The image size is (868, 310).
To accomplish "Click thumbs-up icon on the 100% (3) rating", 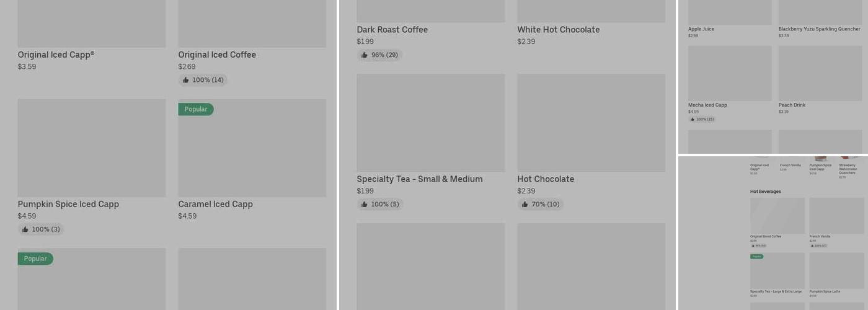I will pyautogui.click(x=25, y=229).
